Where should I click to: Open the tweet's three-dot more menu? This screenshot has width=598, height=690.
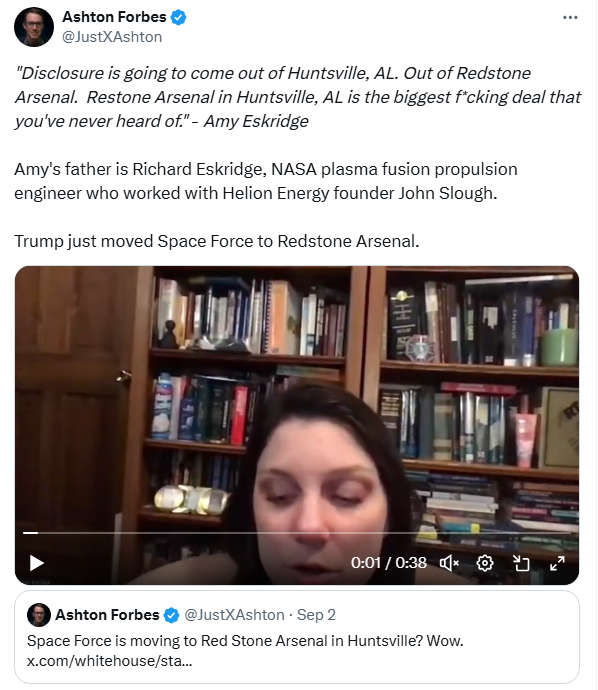[570, 18]
